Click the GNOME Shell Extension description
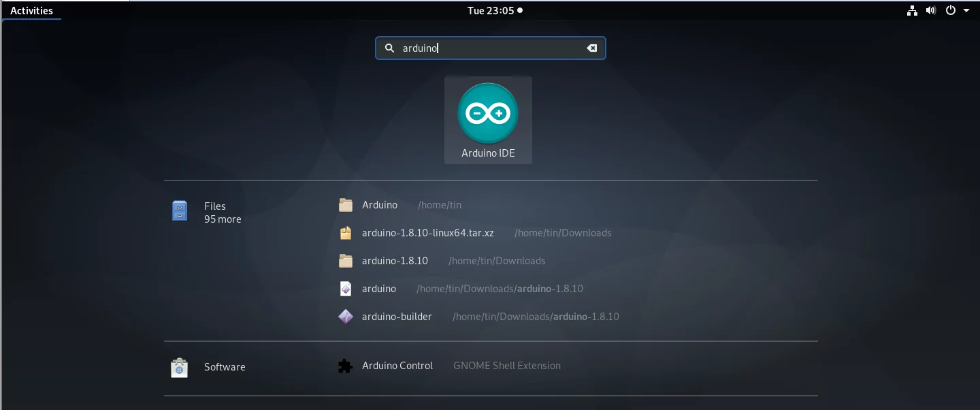 tap(507, 366)
